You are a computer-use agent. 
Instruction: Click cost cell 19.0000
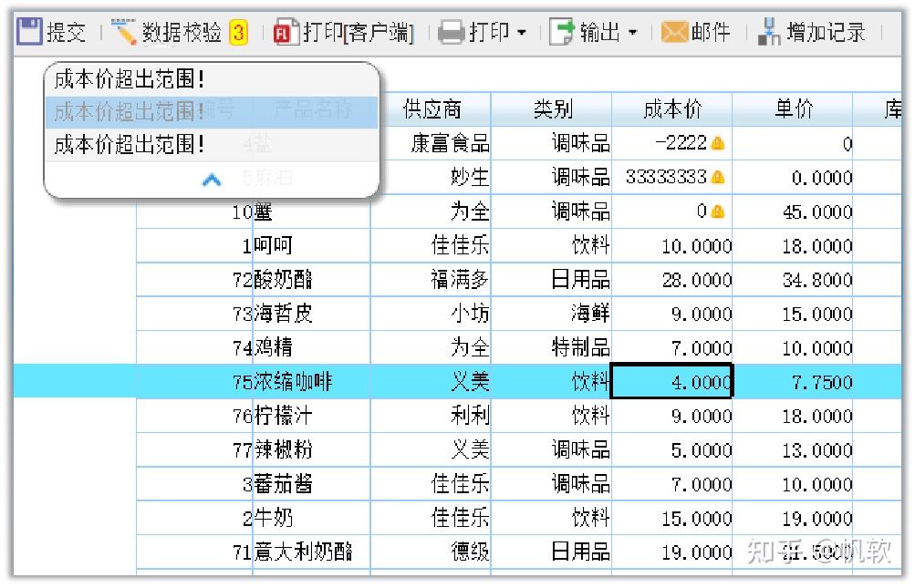pyautogui.click(x=671, y=552)
